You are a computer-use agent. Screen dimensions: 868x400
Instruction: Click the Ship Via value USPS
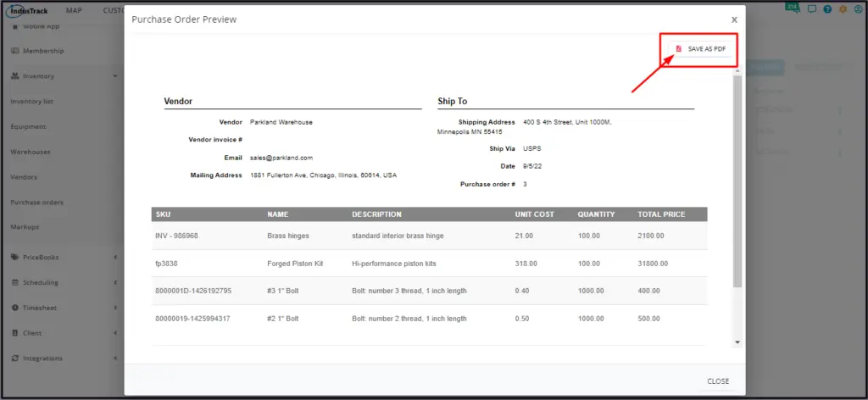[x=531, y=149]
